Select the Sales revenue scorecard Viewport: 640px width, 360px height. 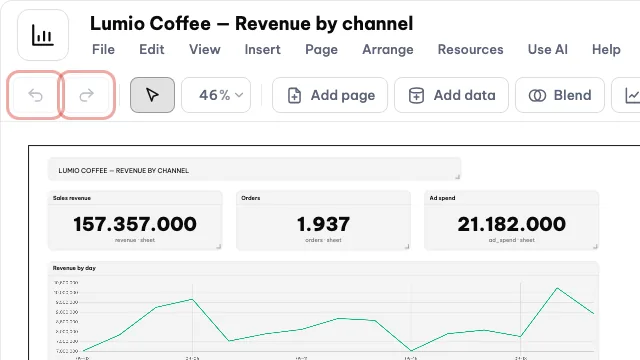point(135,220)
